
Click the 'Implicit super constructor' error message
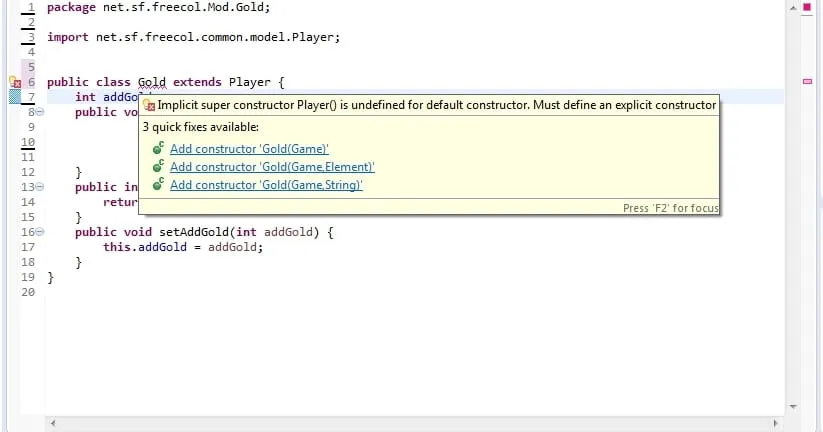437,105
